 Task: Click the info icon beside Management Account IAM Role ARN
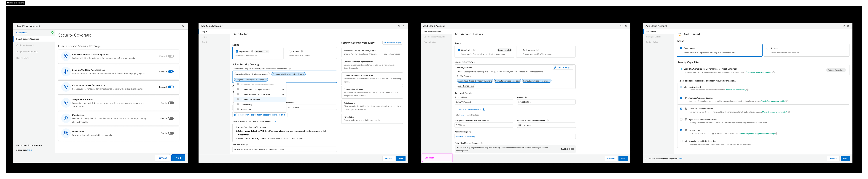(x=488, y=120)
